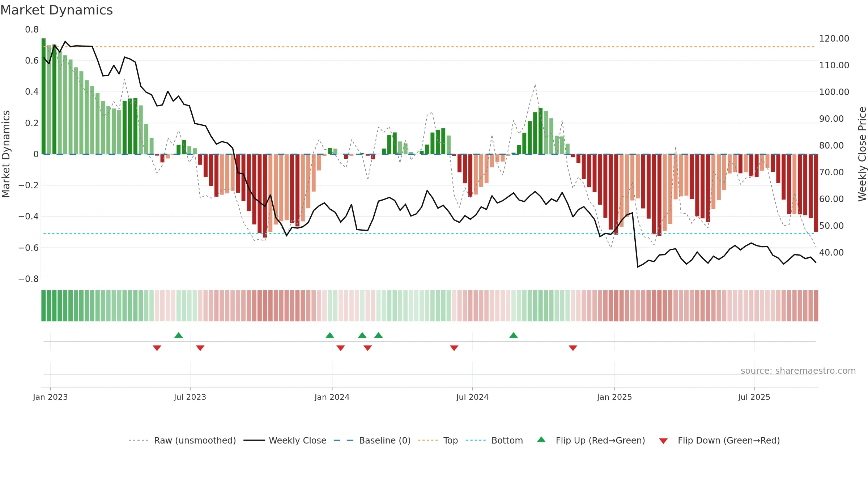Image resolution: width=868 pixels, height=488 pixels.
Task: Toggle the Bottom legend entry
Action: point(494,440)
